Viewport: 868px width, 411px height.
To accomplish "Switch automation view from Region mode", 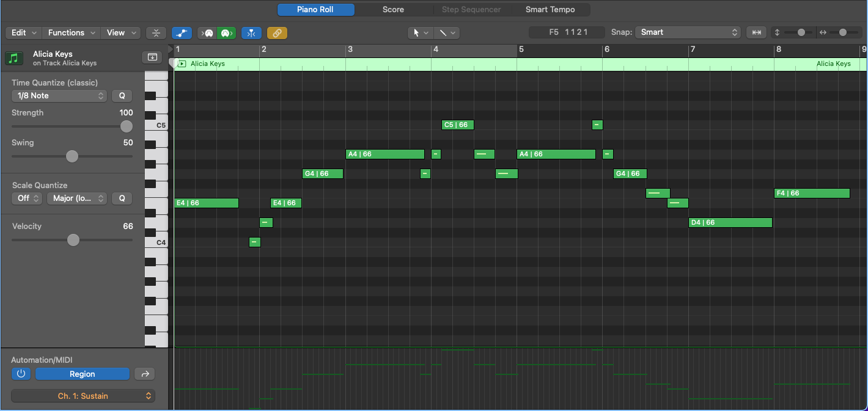I will (82, 373).
